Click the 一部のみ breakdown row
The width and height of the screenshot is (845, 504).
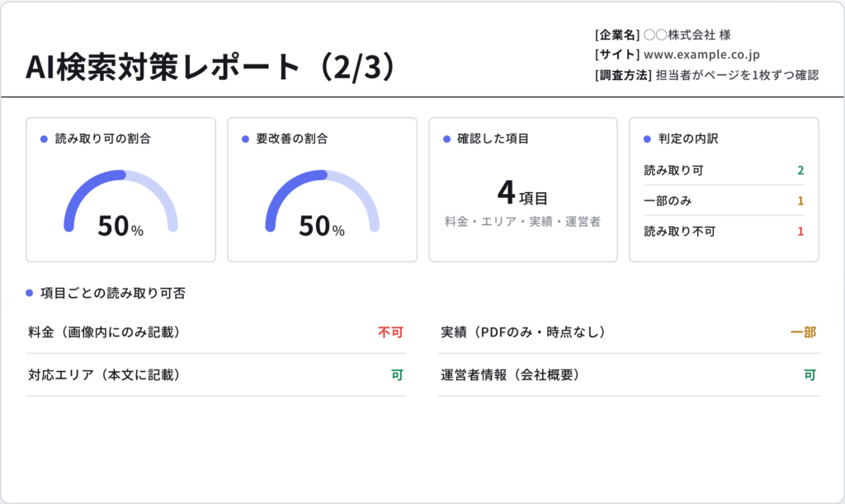(x=725, y=200)
